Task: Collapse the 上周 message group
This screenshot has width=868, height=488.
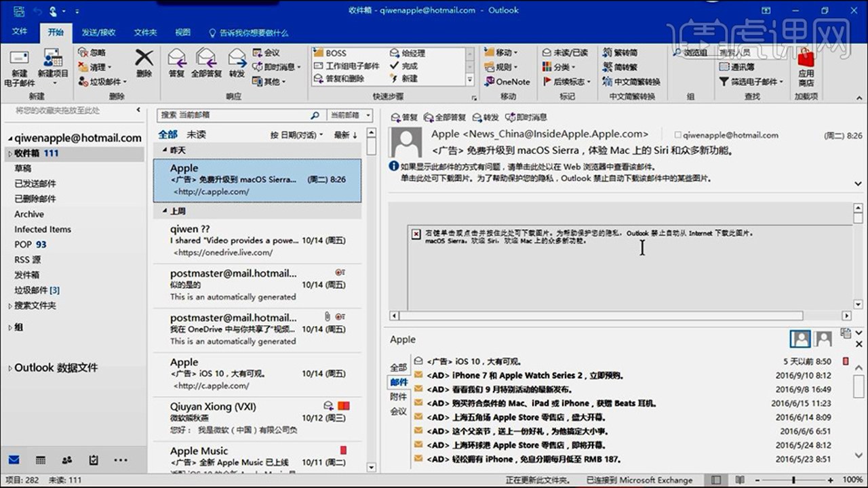Action: coord(165,211)
